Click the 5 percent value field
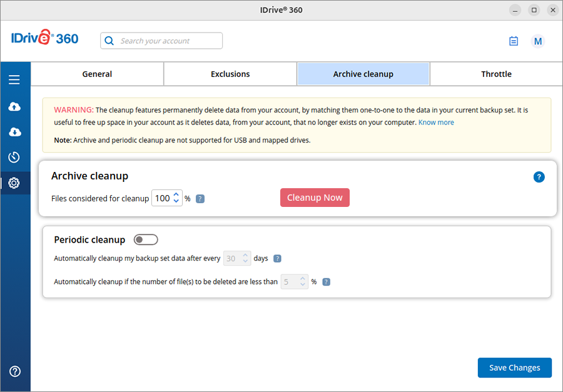Viewport: 563px width, 392px height. click(x=295, y=282)
